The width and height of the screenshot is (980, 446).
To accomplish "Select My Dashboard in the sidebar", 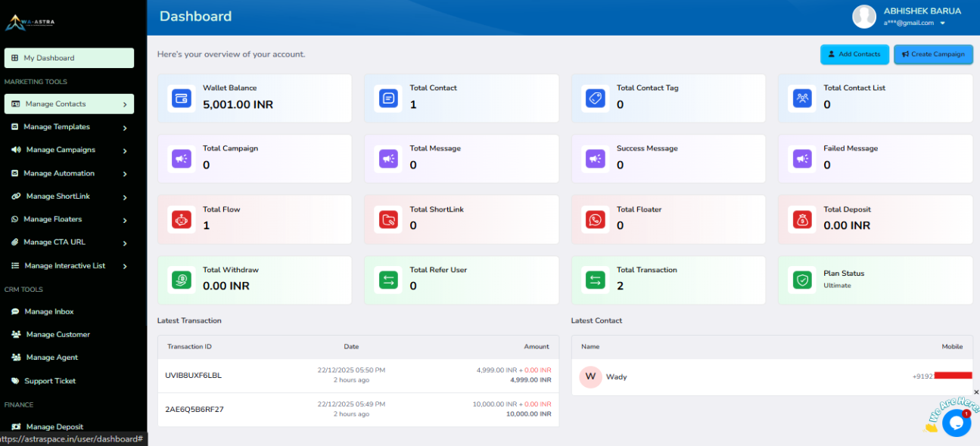I will click(x=69, y=58).
